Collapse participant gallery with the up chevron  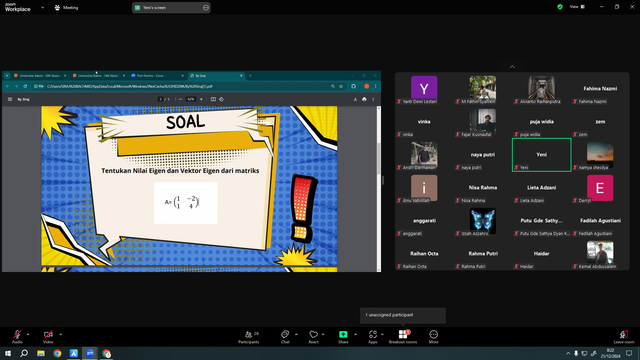[512, 67]
